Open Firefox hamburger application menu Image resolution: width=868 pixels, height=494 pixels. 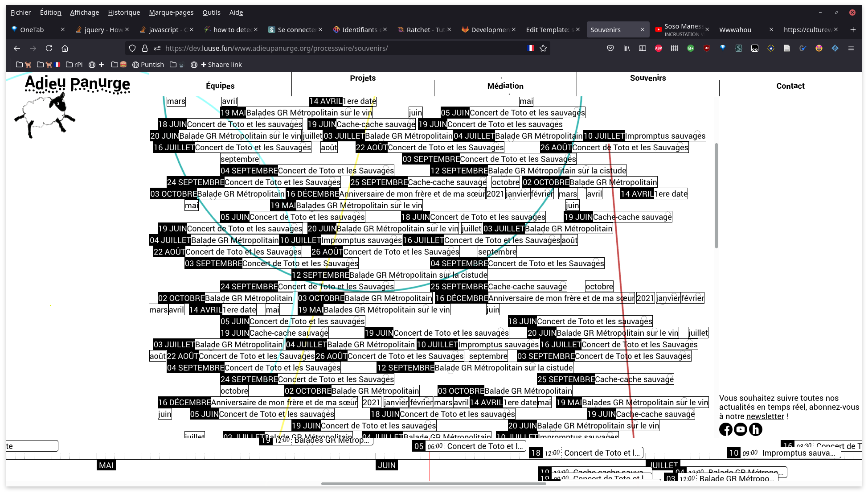[x=851, y=48]
